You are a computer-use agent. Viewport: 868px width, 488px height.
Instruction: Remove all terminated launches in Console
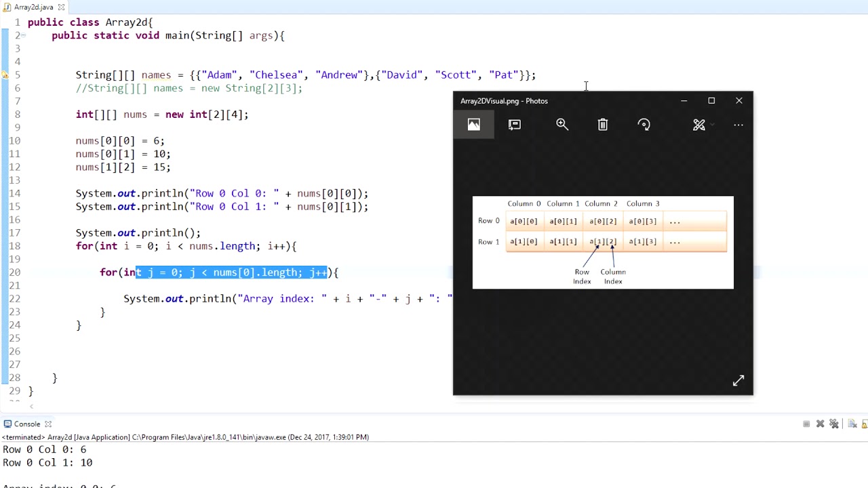[835, 424]
